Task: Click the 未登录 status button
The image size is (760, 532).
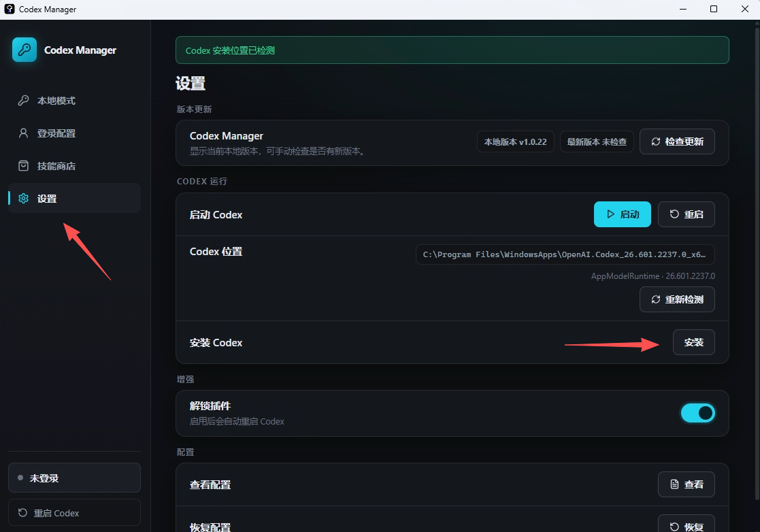Action: coord(74,478)
